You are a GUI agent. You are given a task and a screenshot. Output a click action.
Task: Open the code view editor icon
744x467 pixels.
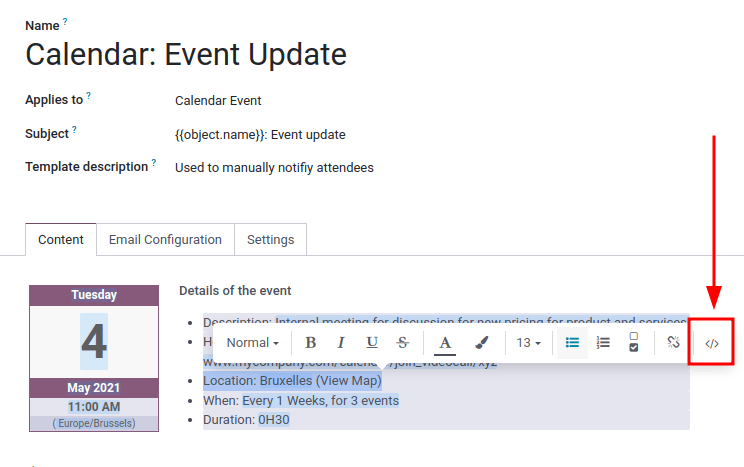click(x=711, y=343)
